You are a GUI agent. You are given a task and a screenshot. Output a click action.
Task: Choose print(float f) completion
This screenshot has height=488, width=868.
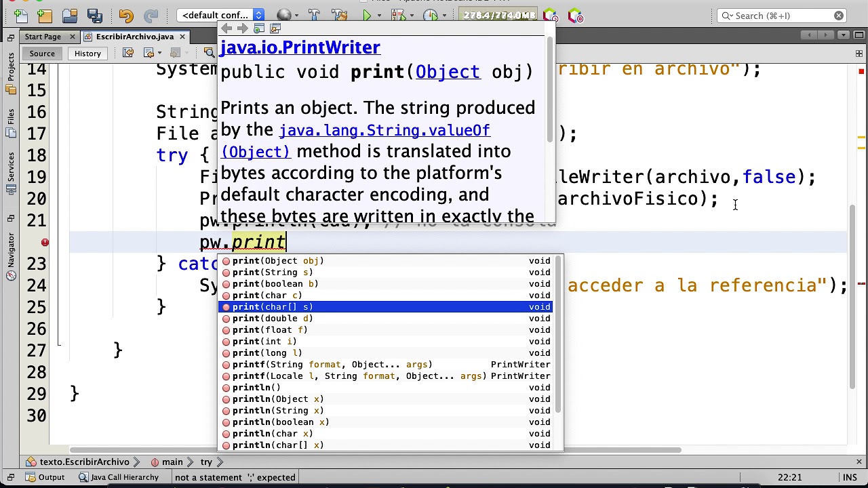(385, 330)
